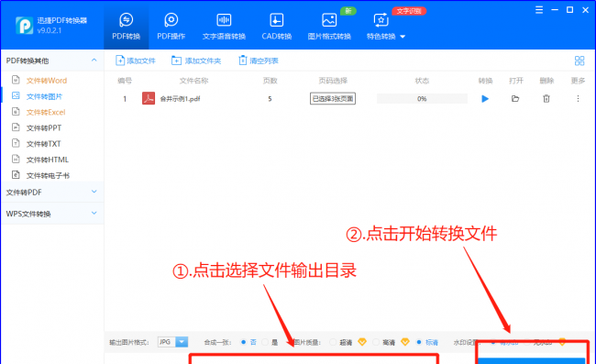Select 文件转HTML in sidebar
The height and width of the screenshot is (364, 596).
point(47,160)
